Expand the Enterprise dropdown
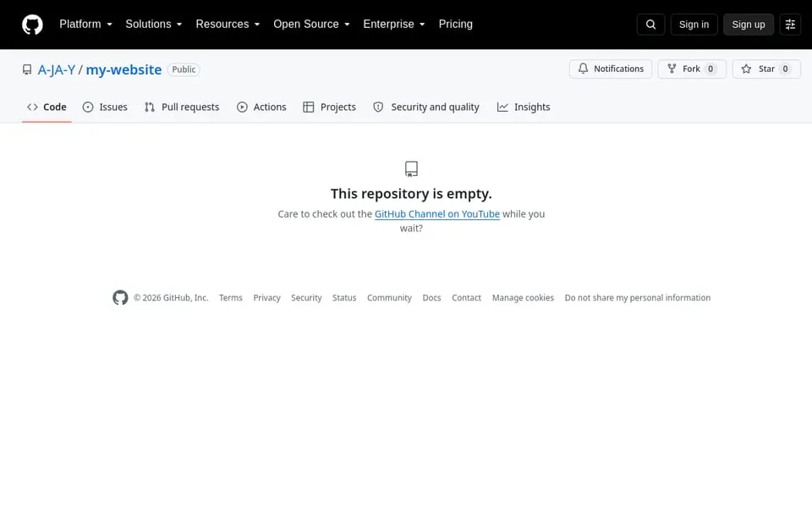This screenshot has width=812, height=508. [394, 24]
